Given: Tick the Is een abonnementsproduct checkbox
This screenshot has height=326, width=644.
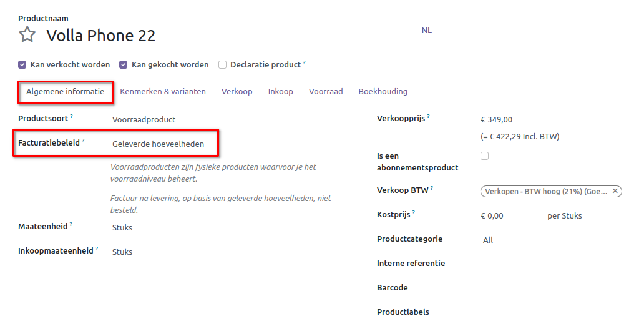Looking at the screenshot, I should point(484,156).
